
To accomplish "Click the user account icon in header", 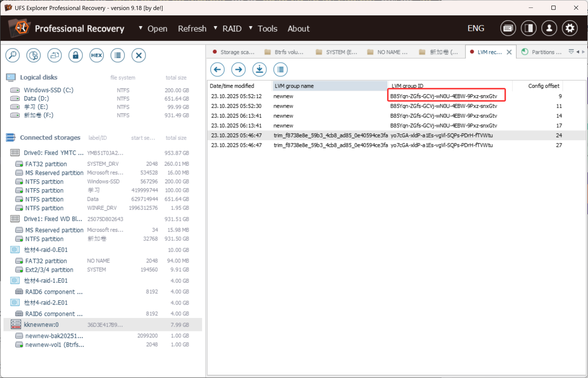I will [549, 28].
